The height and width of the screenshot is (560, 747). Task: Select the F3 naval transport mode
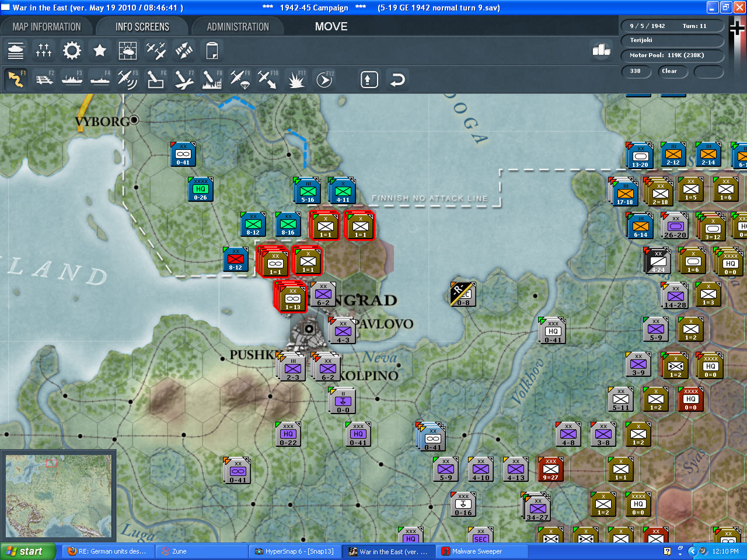pyautogui.click(x=72, y=79)
